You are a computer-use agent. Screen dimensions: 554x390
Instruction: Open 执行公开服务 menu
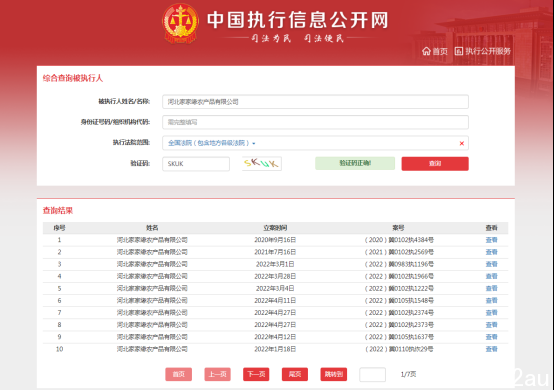(483, 51)
